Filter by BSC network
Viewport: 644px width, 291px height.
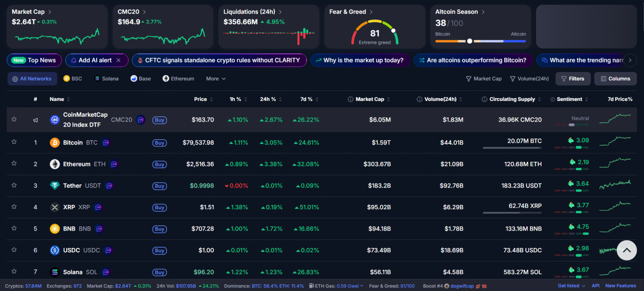73,79
